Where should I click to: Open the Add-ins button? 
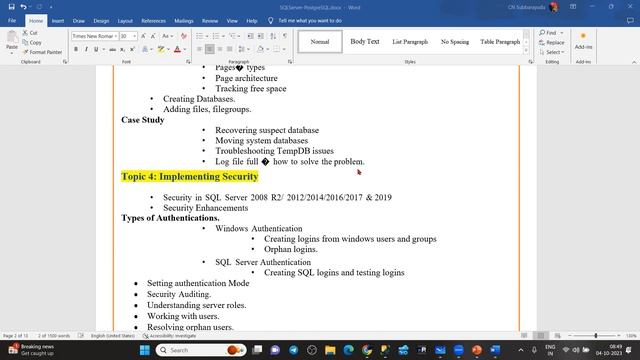(583, 41)
